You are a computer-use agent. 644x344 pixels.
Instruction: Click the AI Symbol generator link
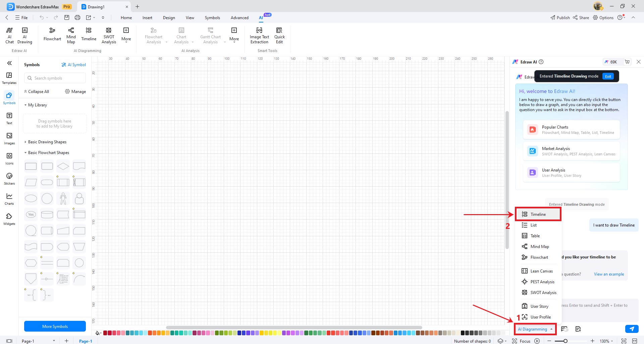coord(74,65)
